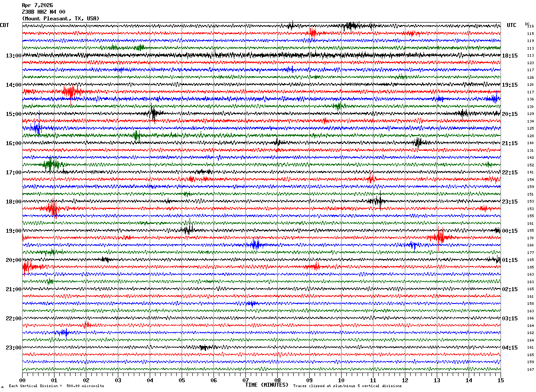536x392 pixels.
Task: Click the DC offset value 116
Action: pyautogui.click(x=530, y=27)
